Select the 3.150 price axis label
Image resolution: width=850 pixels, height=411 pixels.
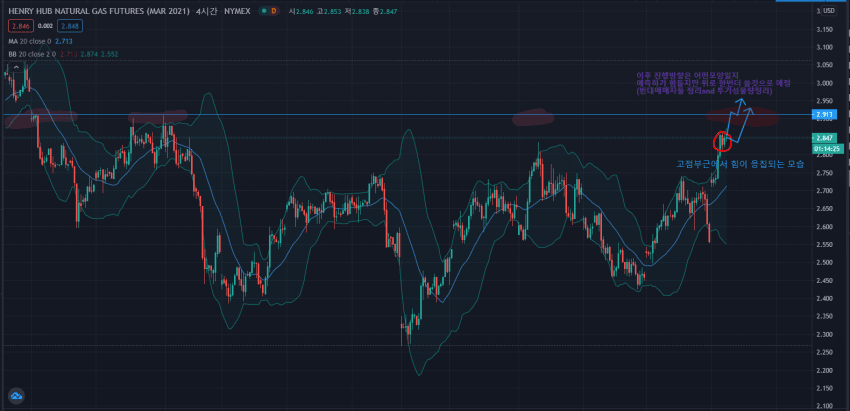(823, 29)
